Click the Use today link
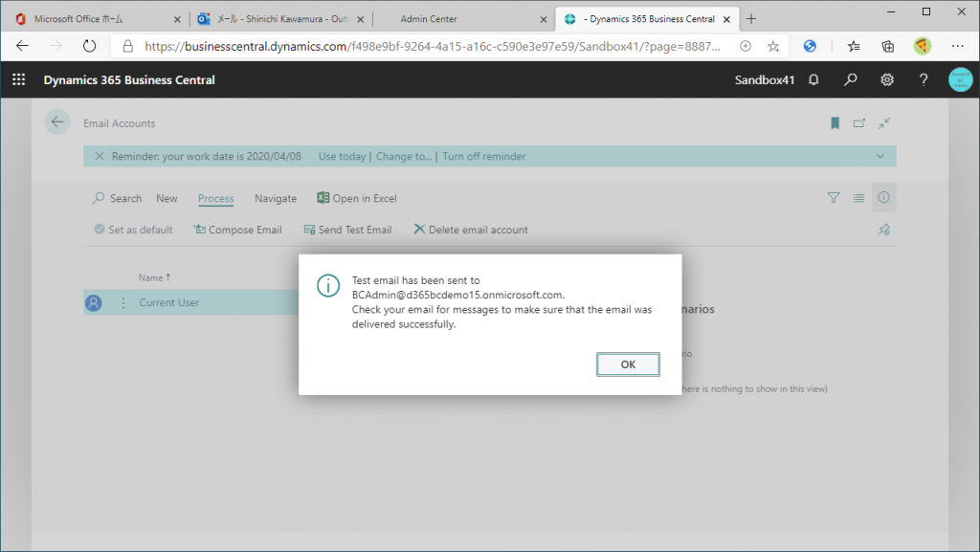 pyautogui.click(x=342, y=156)
